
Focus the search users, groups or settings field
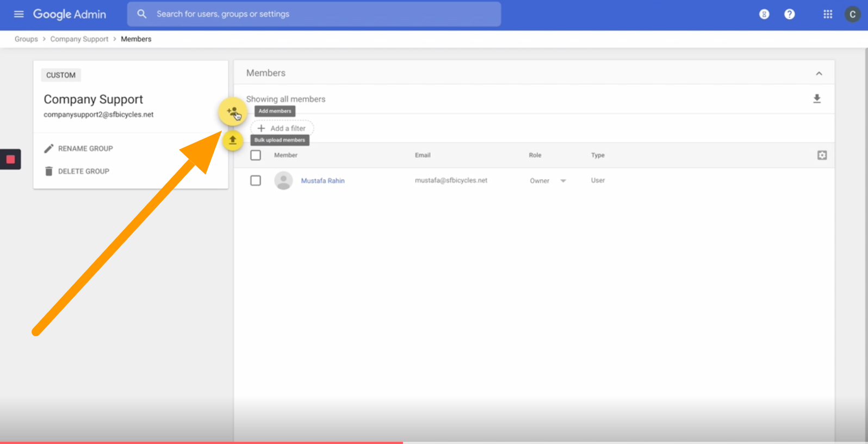[x=314, y=14]
